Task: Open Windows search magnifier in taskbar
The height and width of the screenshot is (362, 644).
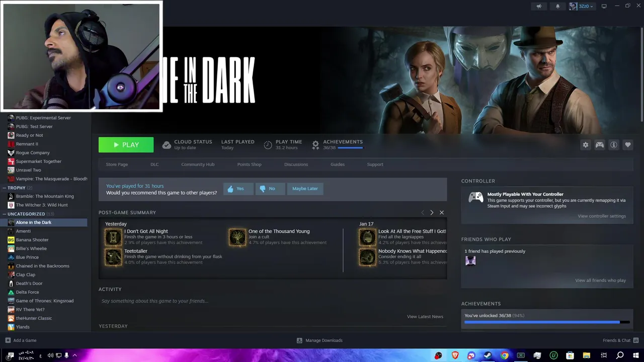Action: (x=620, y=355)
